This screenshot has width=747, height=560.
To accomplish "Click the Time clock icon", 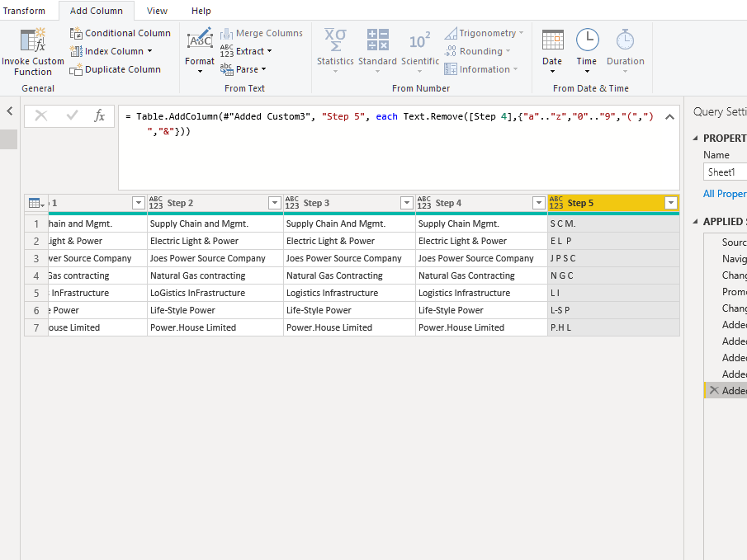I will 587,41.
